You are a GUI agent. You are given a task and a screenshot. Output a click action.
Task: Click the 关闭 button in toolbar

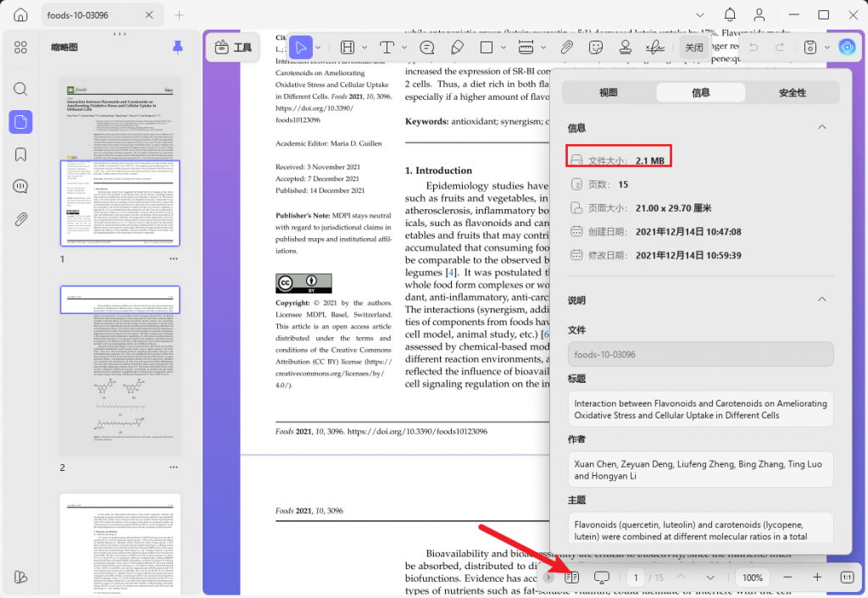coord(694,47)
